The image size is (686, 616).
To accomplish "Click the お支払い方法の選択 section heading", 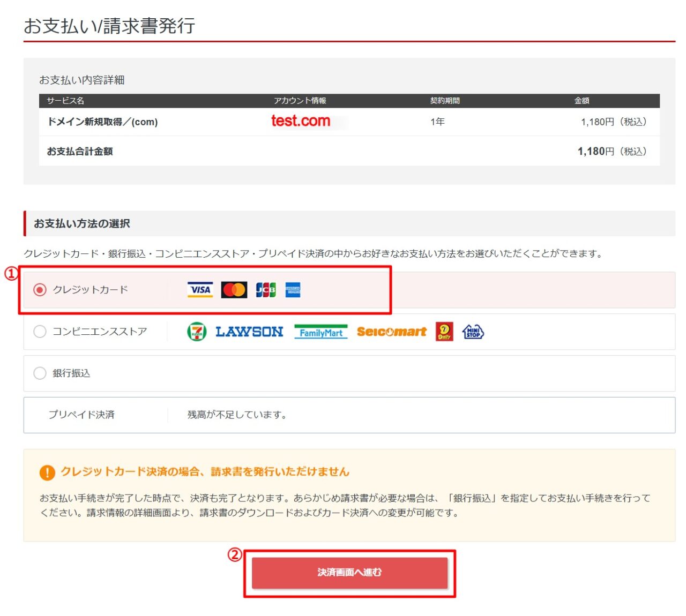I will coord(82,224).
